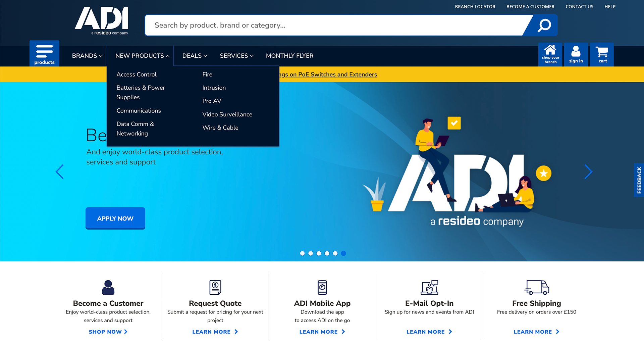
Task: Open HELP link
Action: coord(610,7)
